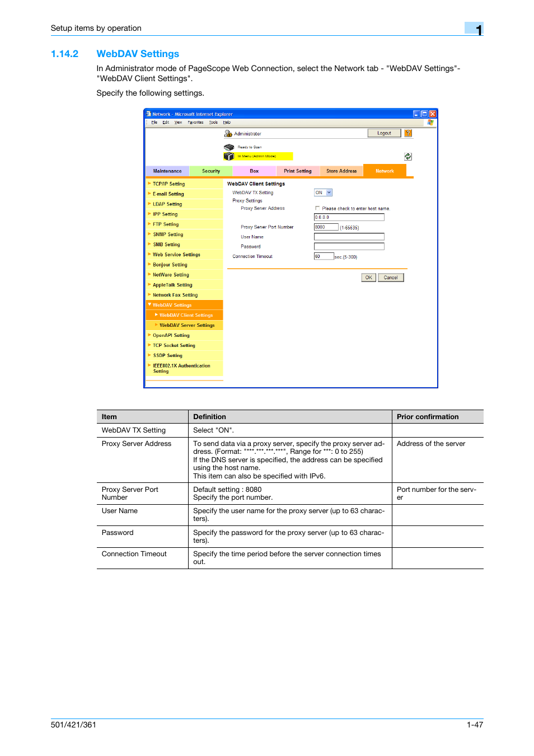Click the printer status icon for Admin Mode
The image size is (534, 756).
pyautogui.click(x=229, y=156)
